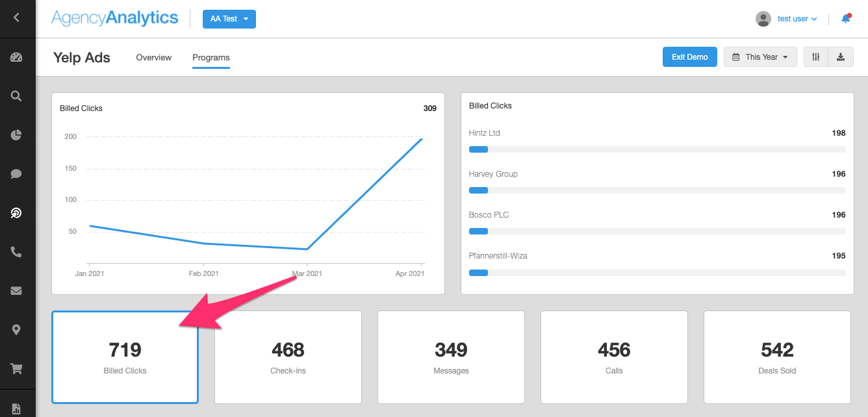Image resolution: width=868 pixels, height=417 pixels.
Task: Open the shopping cart sidebar icon
Action: 17,369
